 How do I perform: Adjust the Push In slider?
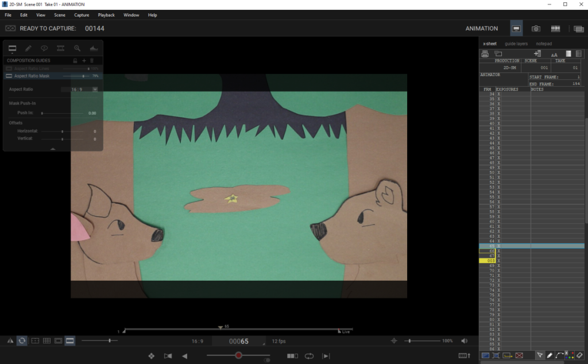[x=62, y=113]
